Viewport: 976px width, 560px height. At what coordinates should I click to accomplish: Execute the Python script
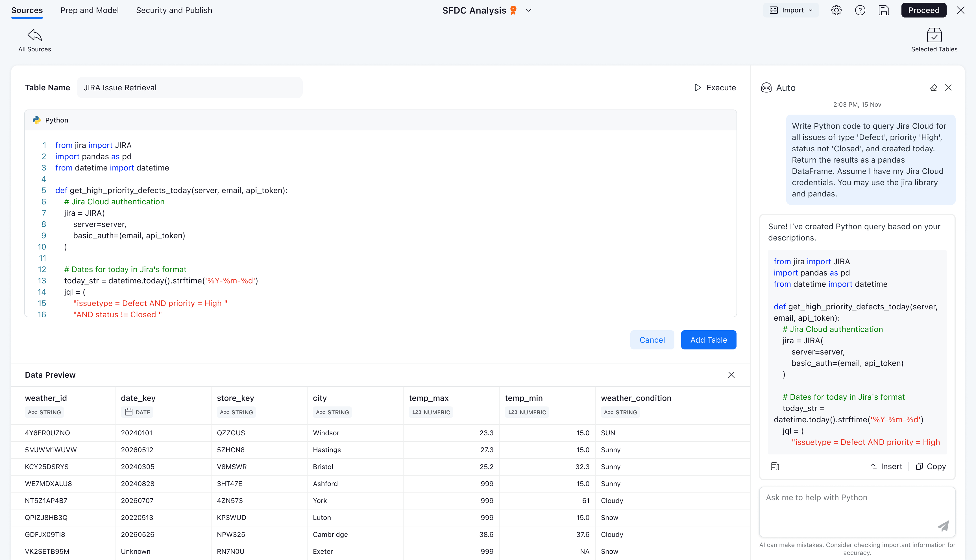click(715, 88)
